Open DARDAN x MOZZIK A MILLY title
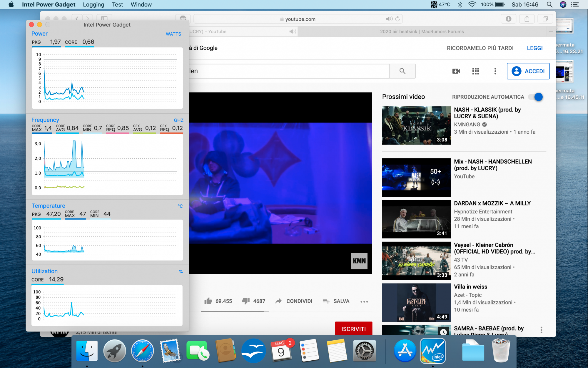This screenshot has width=588, height=368. coord(492,203)
